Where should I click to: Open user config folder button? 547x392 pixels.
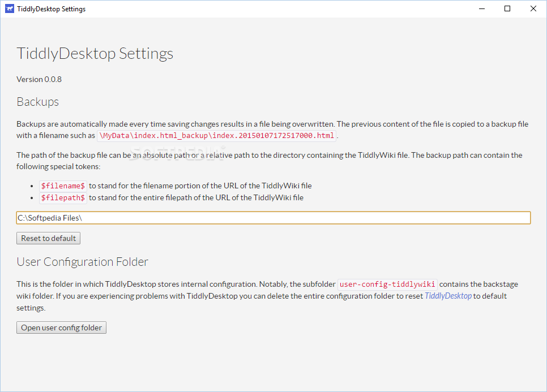point(61,328)
